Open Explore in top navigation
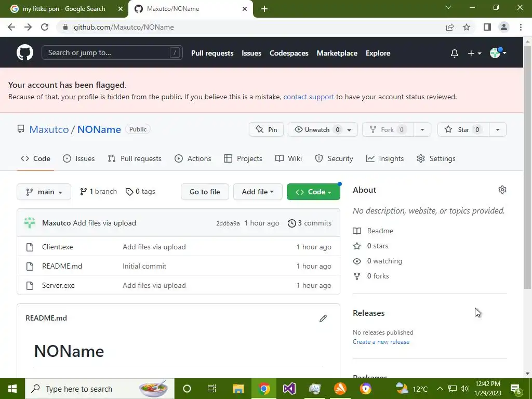The width and height of the screenshot is (532, 399). (x=378, y=54)
